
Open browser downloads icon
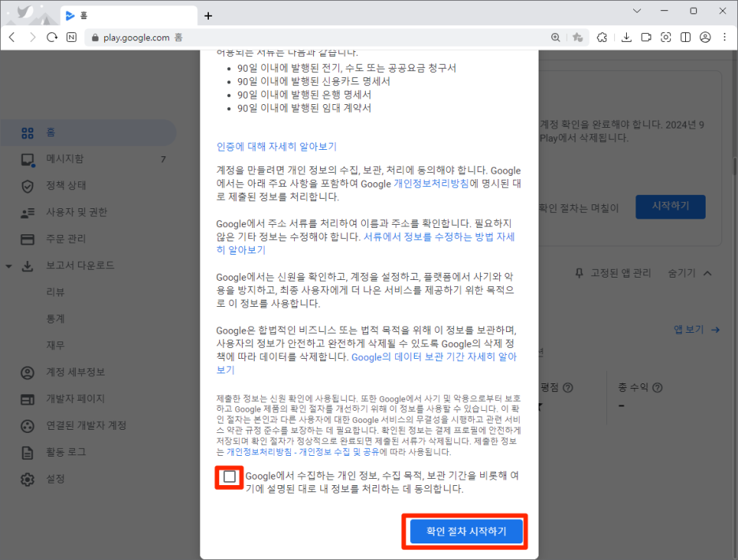[627, 37]
